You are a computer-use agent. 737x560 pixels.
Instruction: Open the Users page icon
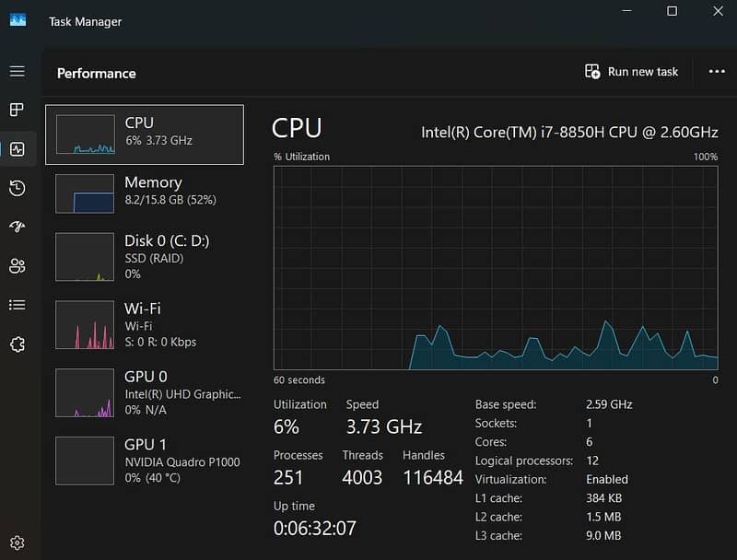pos(18,266)
